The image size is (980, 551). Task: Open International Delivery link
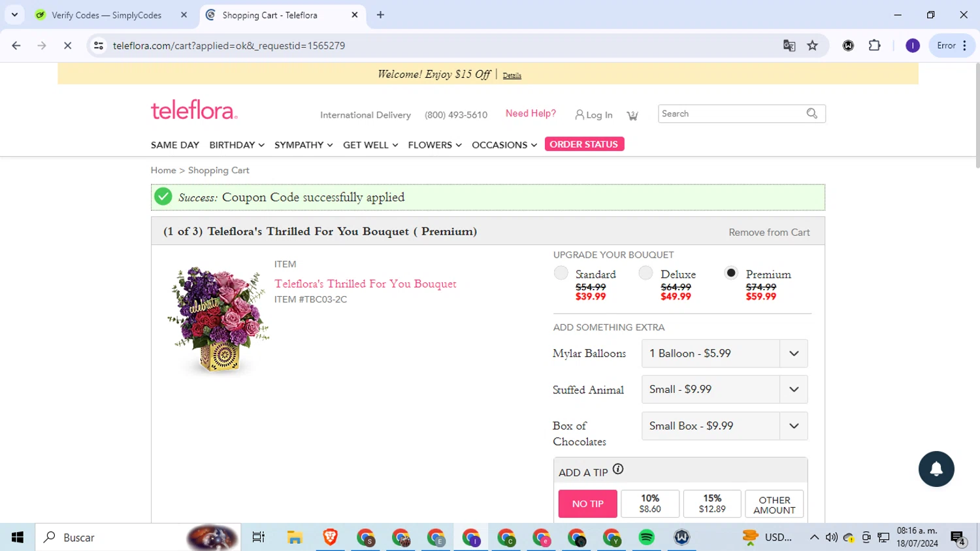click(x=365, y=115)
